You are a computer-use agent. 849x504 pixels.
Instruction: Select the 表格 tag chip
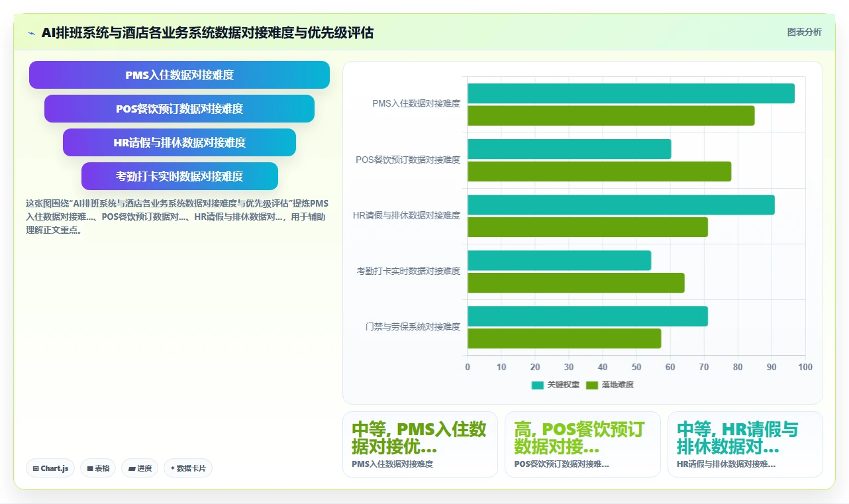(x=98, y=468)
